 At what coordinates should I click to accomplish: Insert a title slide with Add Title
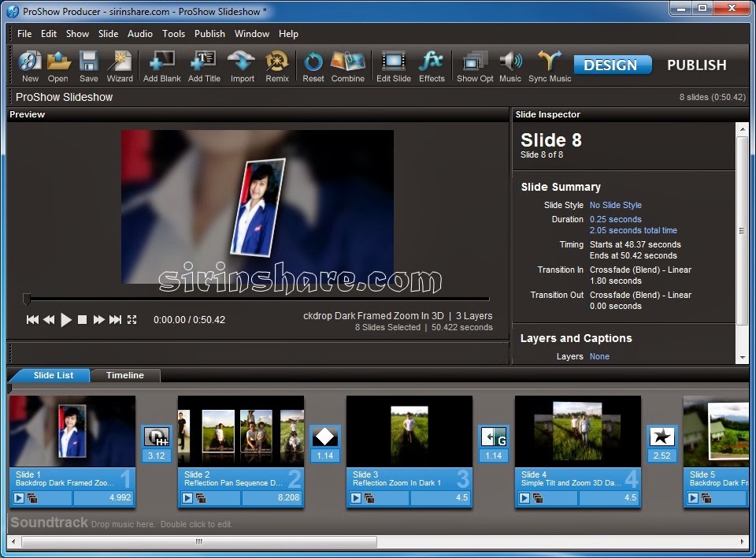click(205, 66)
